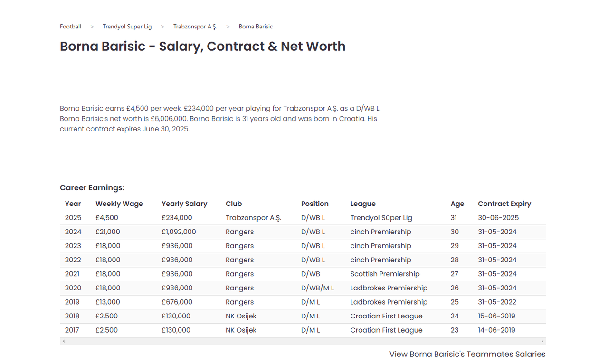Click Ladbrokes Premiership in the 2020 row
Image resolution: width=608 pixels, height=364 pixels.
[389, 288]
